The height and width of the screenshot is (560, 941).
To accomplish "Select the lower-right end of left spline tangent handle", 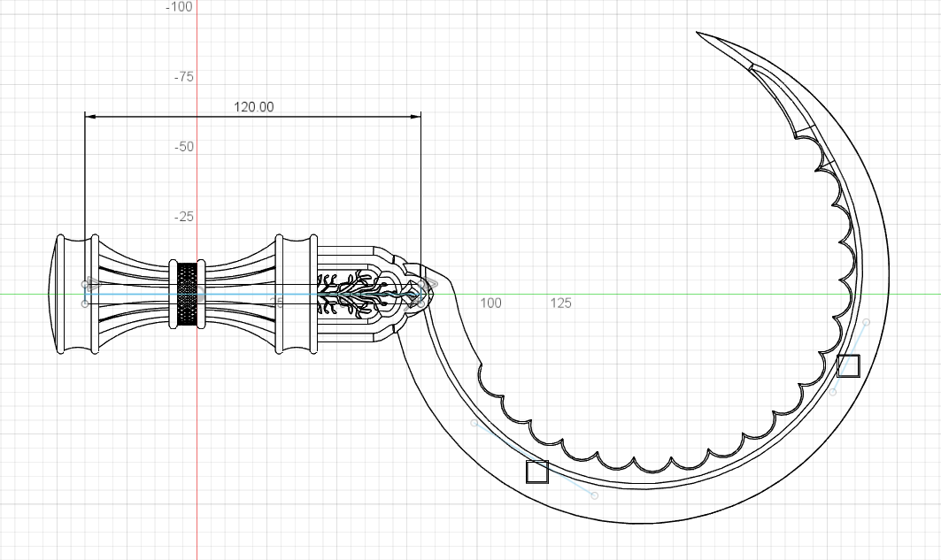I will (x=594, y=495).
